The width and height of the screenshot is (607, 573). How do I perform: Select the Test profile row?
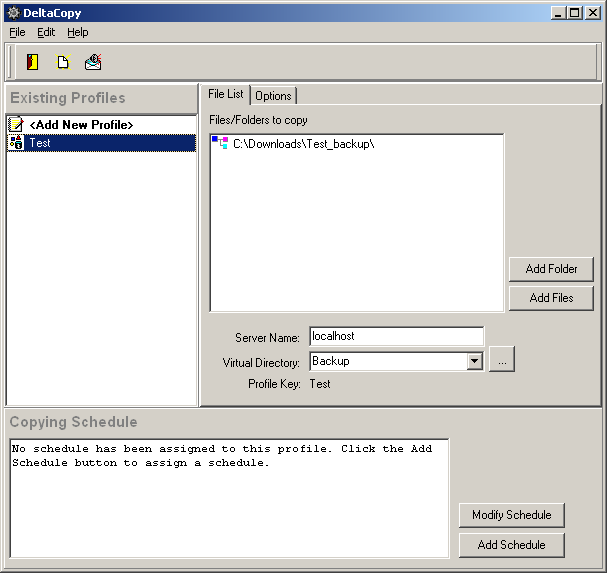pyautogui.click(x=101, y=142)
